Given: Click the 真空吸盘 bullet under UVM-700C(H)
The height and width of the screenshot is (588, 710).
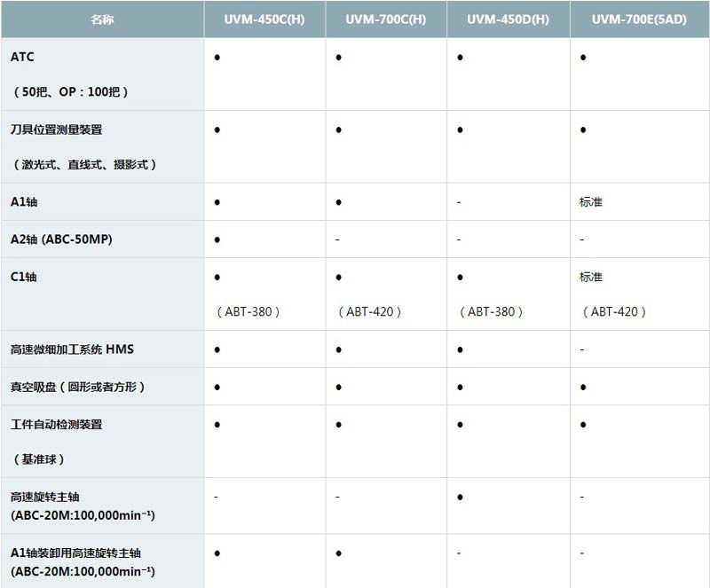Looking at the screenshot, I should (x=339, y=388).
